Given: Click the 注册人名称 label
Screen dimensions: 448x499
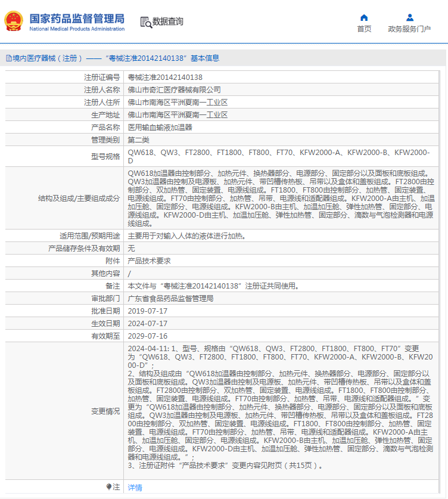Looking at the screenshot, I should click(102, 90).
